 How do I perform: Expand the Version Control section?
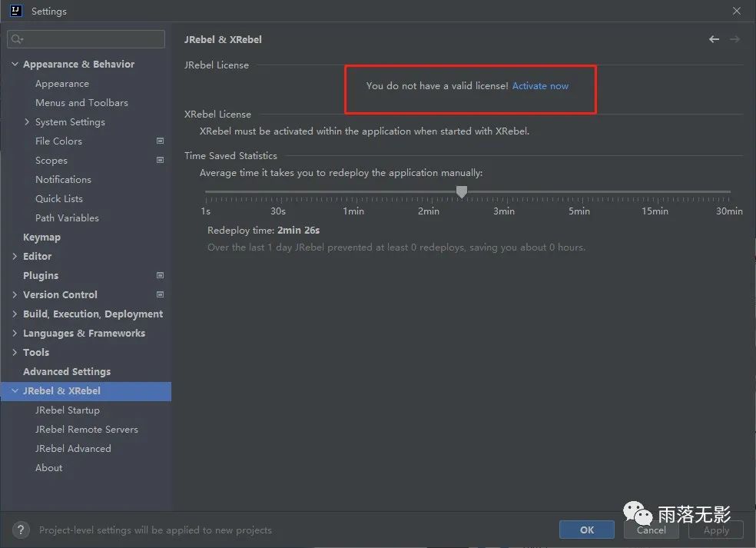15,294
